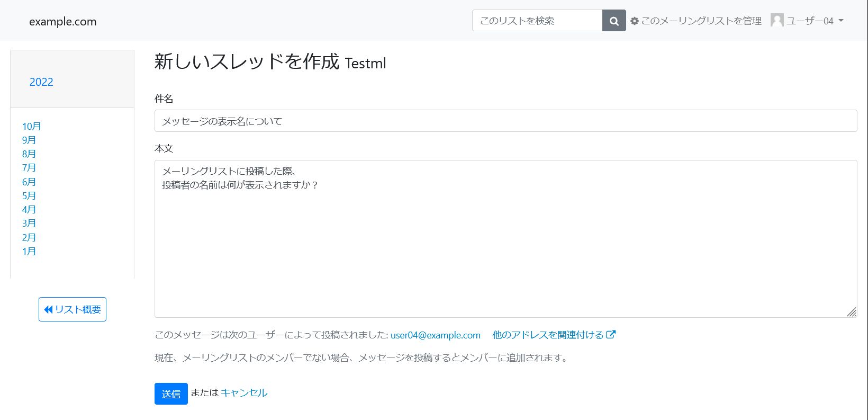Viewport: 868px width, 420px height.
Task: Click the double-arrow icon in リスト概要 button
Action: 49,310
